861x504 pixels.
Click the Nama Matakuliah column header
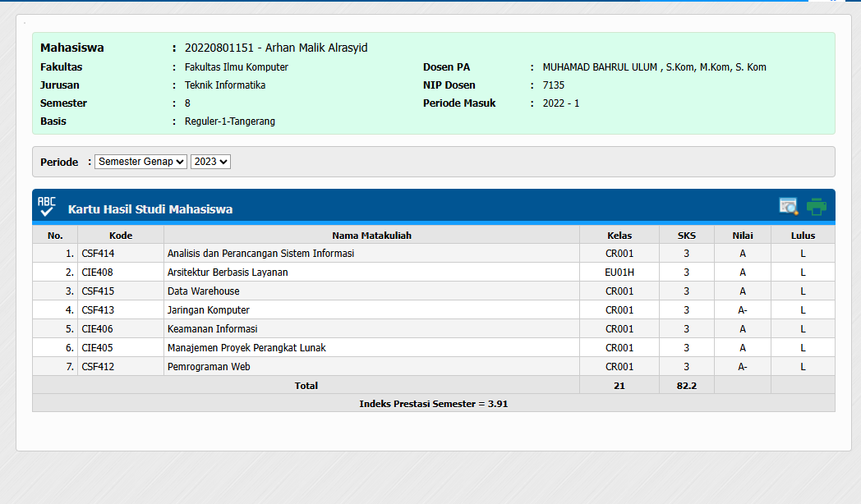371,236
